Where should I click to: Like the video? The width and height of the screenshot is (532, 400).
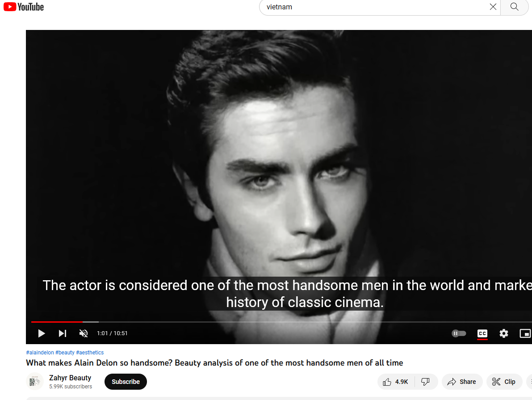point(396,382)
